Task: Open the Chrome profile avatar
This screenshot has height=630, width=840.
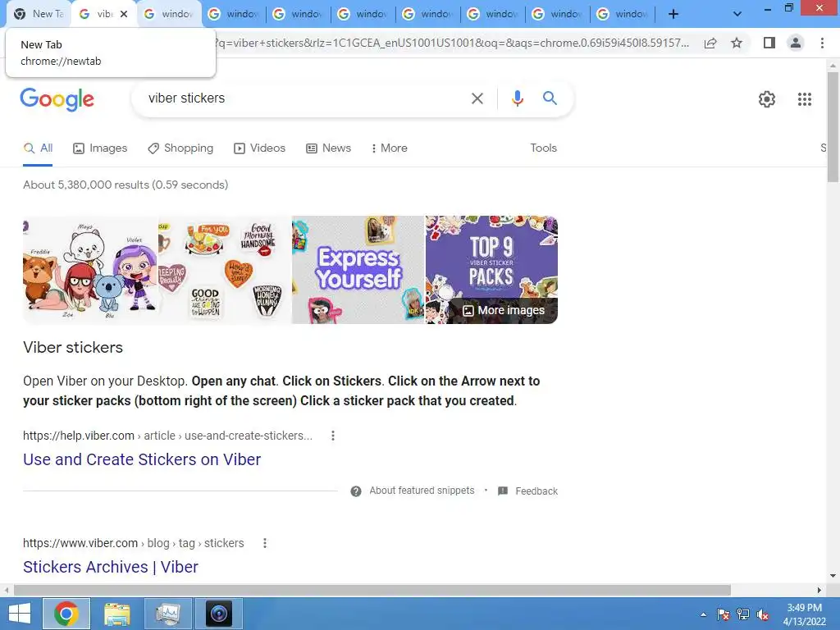Action: (796, 43)
